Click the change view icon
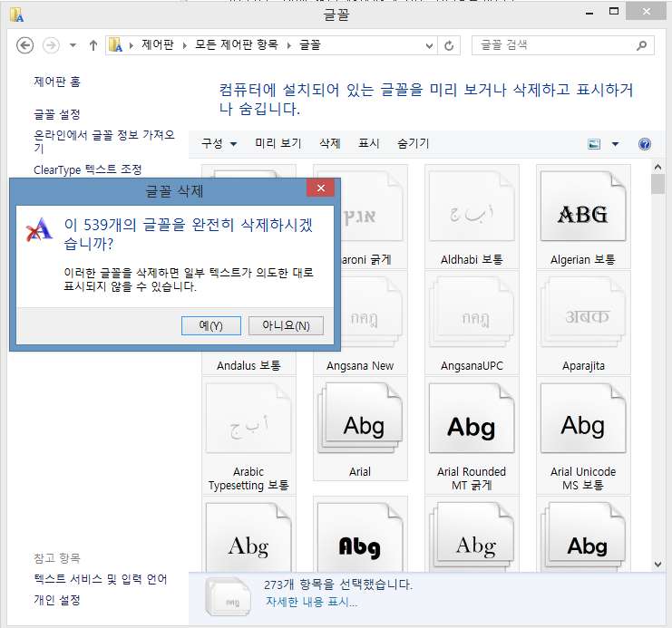672x628 pixels. click(x=594, y=144)
